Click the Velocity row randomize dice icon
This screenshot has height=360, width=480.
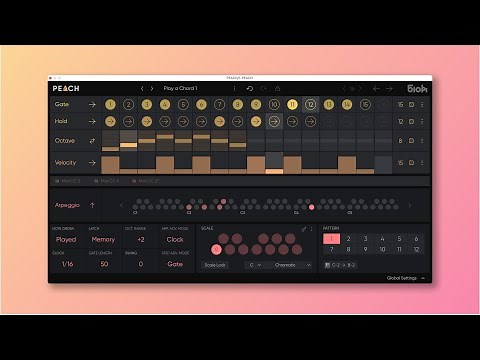(411, 163)
